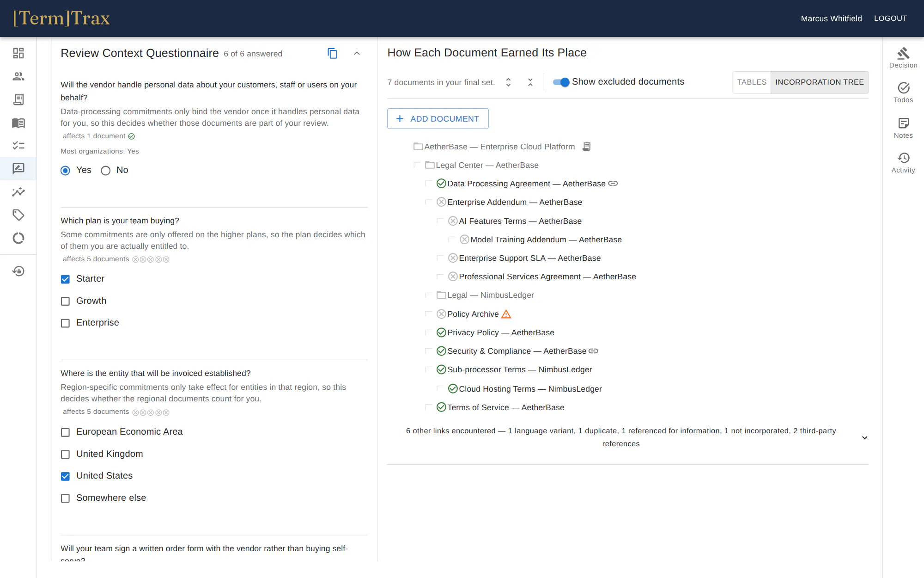Click the warning icon next to Policy Archive
The image size is (924, 578).
(x=506, y=314)
